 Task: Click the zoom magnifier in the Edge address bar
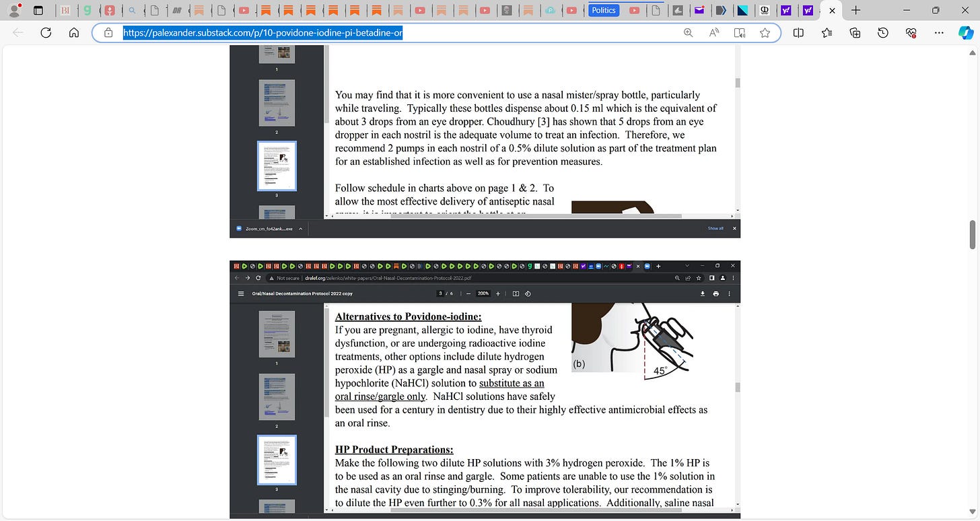(x=688, y=32)
